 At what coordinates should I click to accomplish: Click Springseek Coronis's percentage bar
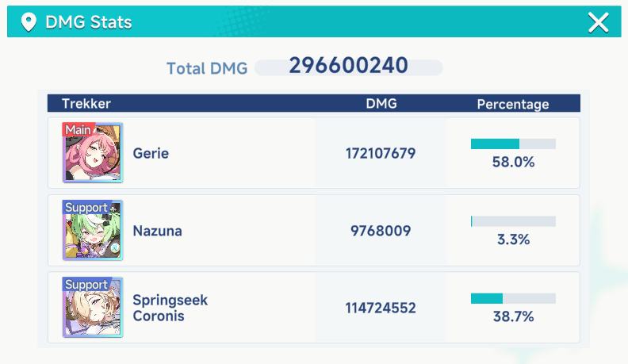coord(513,298)
